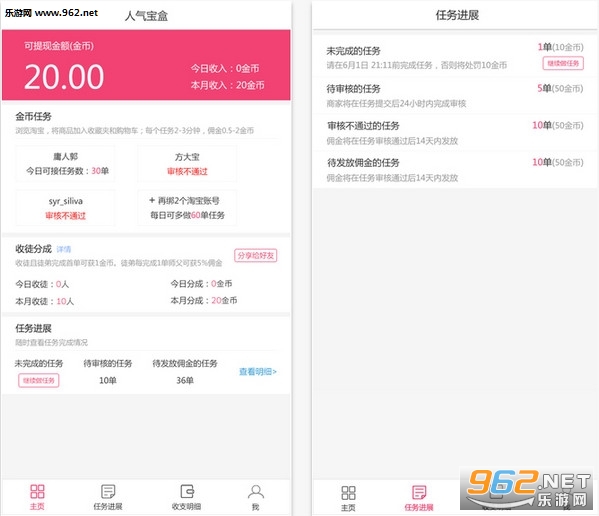Screen dimensions: 599x516
Task: Open the 待审核的任务 row in right screen
Action: click(x=455, y=95)
